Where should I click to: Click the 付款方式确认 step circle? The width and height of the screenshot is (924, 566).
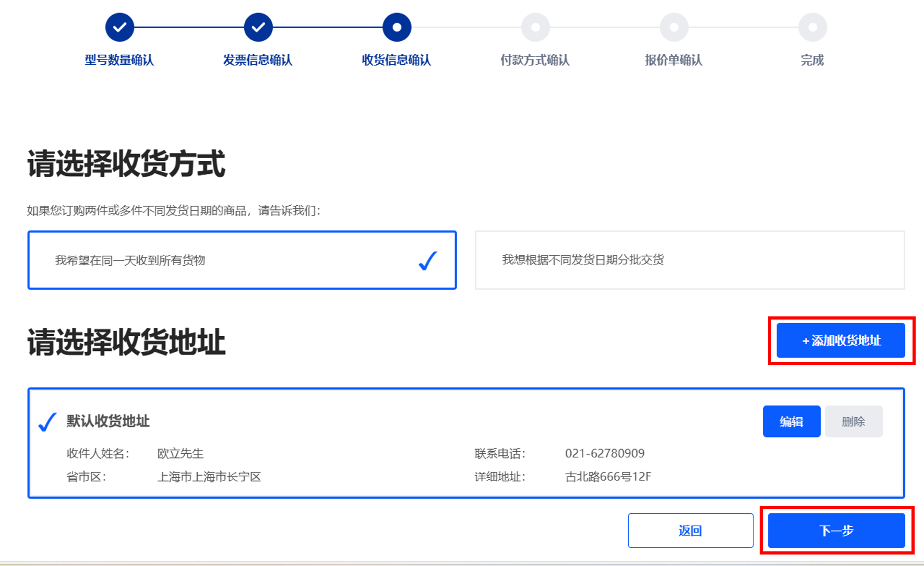(535, 27)
